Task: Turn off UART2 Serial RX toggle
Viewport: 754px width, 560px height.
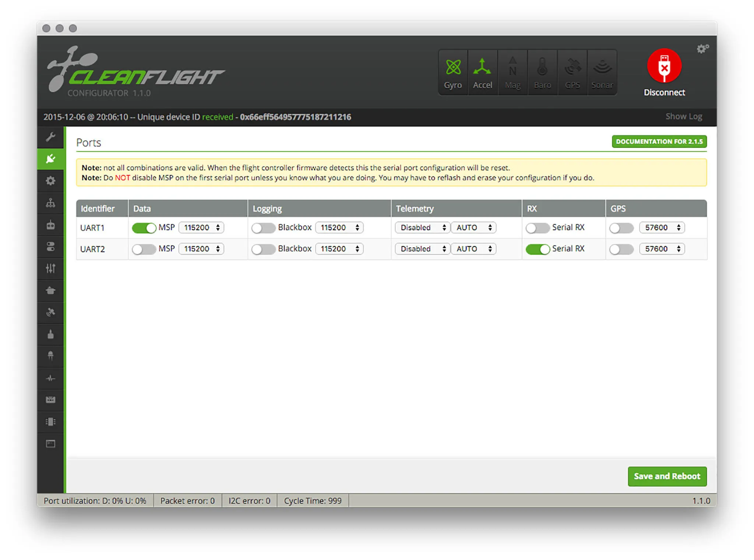Action: [537, 249]
